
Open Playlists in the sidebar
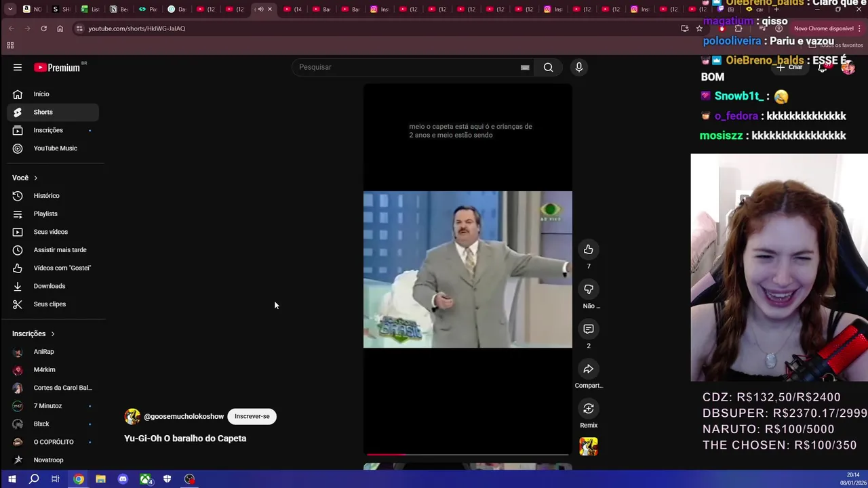[x=53, y=213]
